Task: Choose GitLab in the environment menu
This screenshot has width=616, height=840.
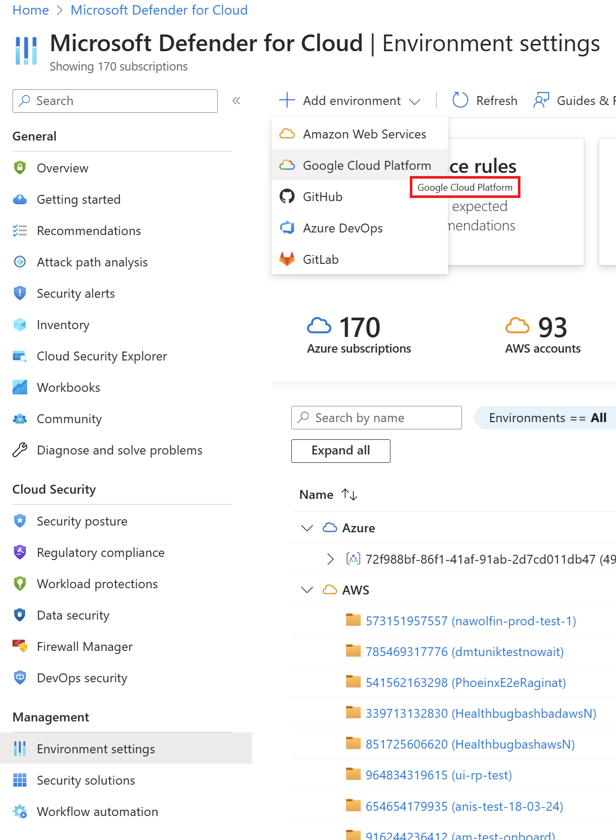Action: [x=321, y=260]
